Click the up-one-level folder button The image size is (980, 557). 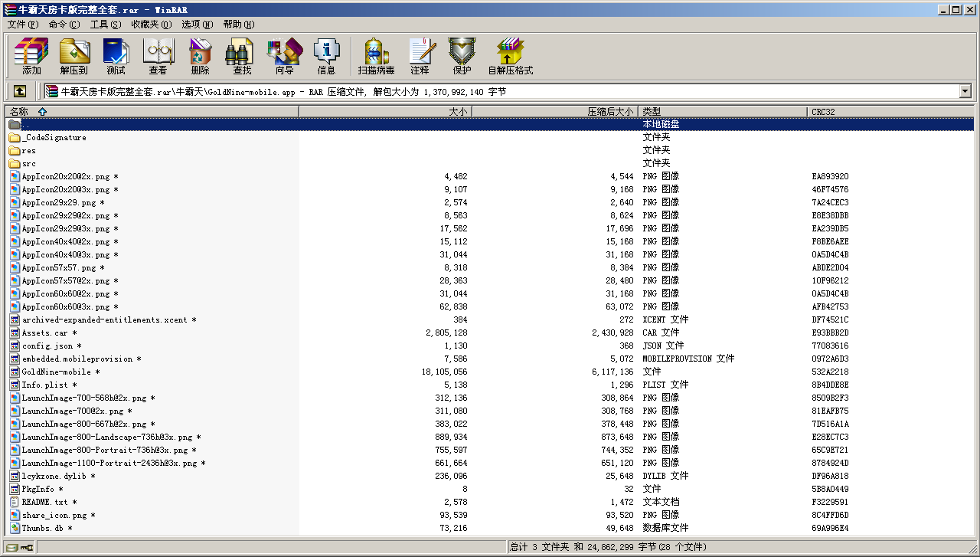pyautogui.click(x=20, y=91)
